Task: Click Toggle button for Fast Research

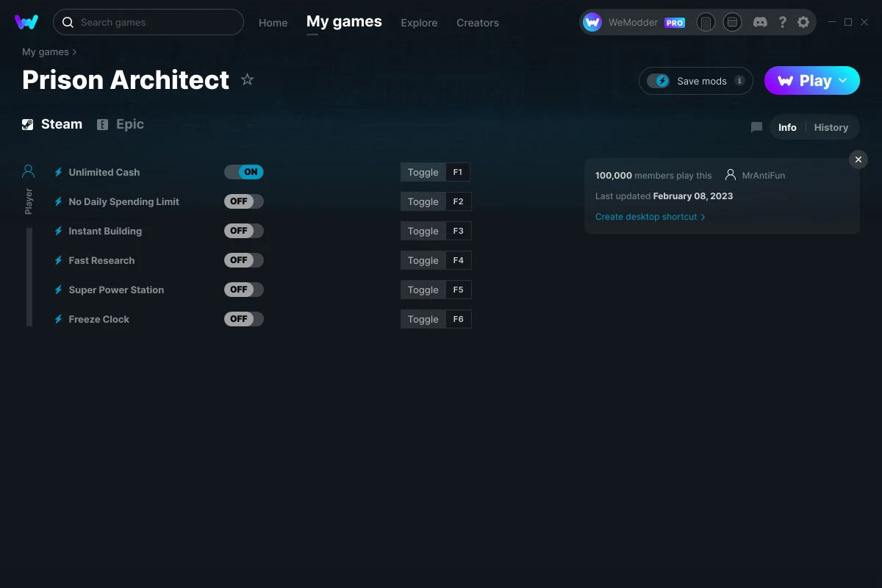Action: tap(423, 260)
